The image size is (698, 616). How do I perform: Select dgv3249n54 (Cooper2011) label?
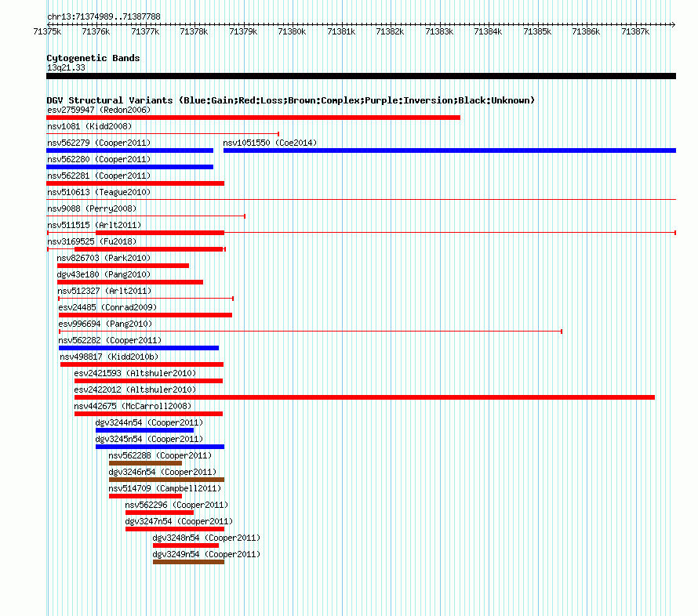[x=206, y=554]
